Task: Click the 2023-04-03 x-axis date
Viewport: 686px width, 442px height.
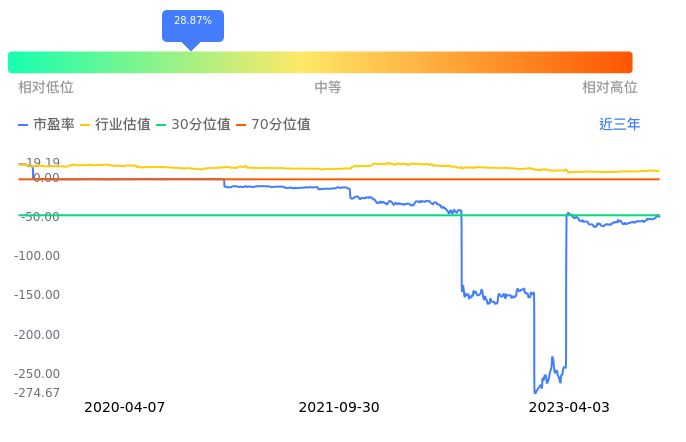Action: (569, 408)
